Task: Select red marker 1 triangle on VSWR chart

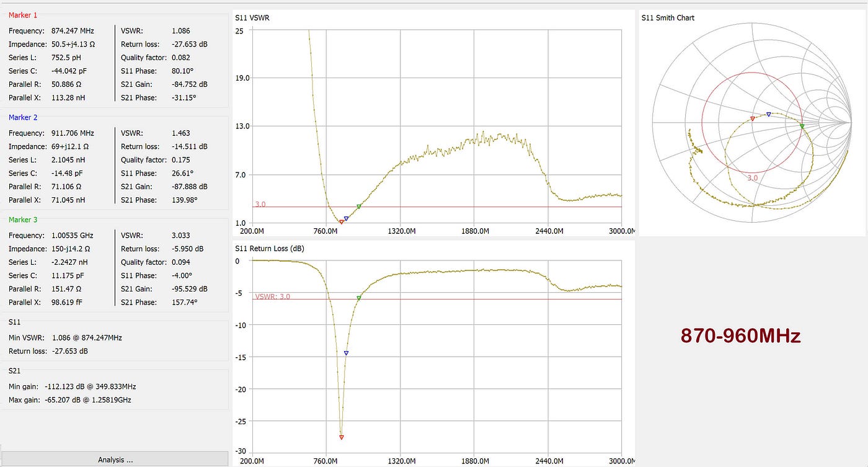Action: (342, 221)
